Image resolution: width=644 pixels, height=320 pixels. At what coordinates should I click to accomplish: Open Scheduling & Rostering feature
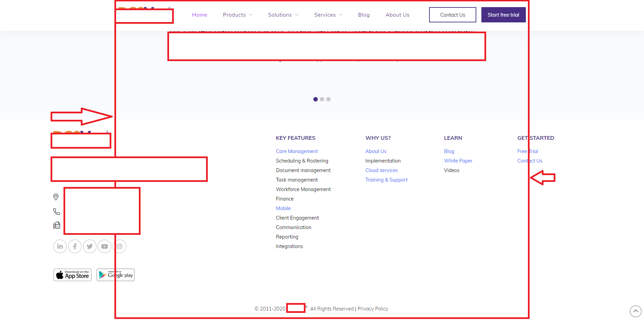tap(302, 161)
